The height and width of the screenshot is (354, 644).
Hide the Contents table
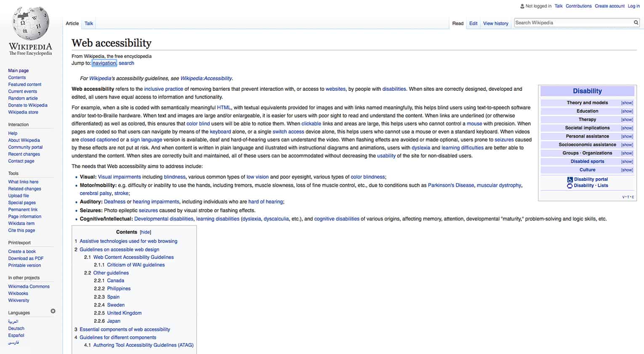[145, 232]
